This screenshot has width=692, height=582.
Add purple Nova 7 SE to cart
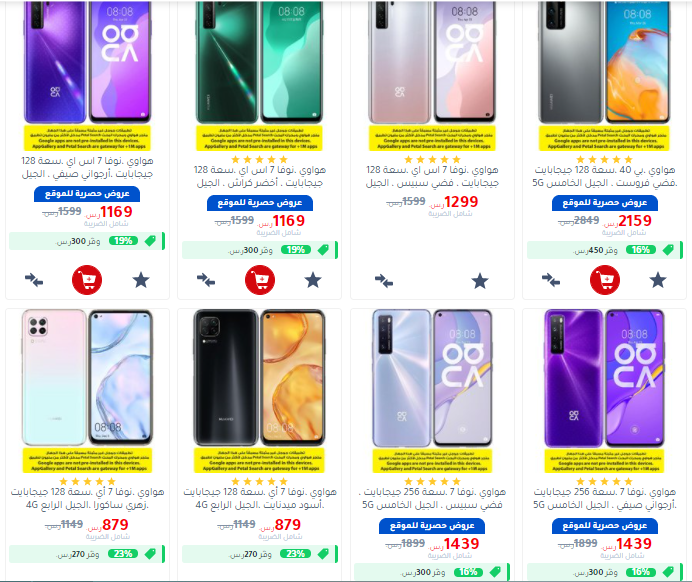click(x=87, y=280)
